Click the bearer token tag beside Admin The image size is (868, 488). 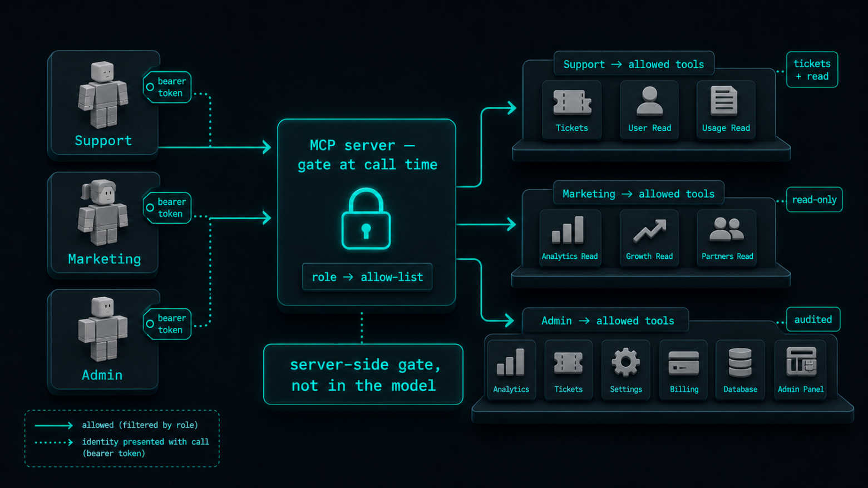167,324
